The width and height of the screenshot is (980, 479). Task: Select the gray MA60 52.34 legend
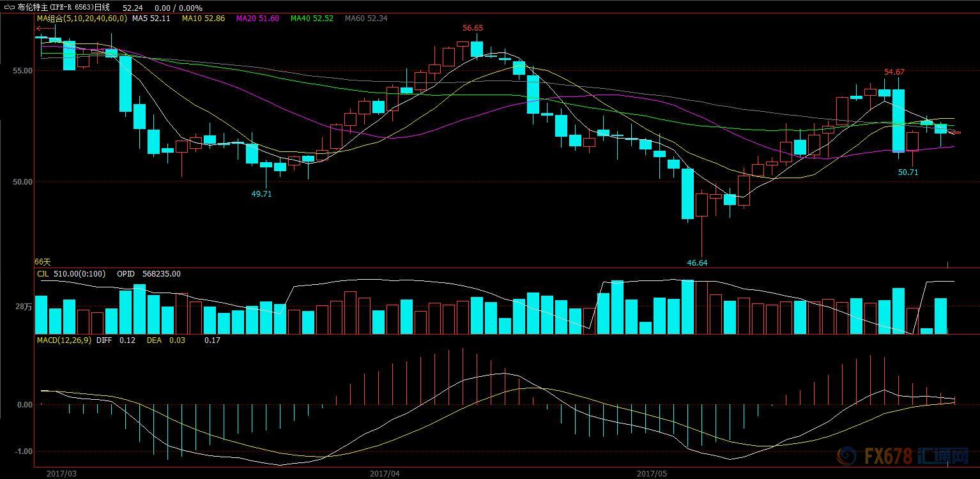[x=366, y=19]
